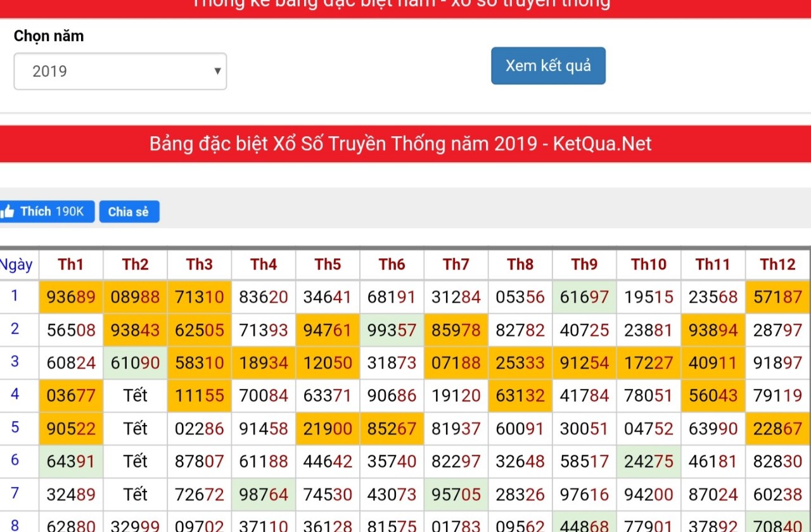Screen dimensions: 811x532
Task: Click cell 28797 in the table
Action: click(777, 330)
